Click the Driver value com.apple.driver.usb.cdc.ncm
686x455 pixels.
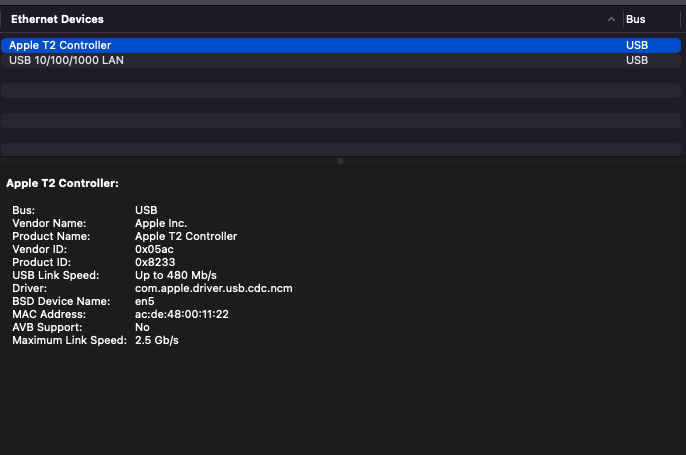point(214,289)
